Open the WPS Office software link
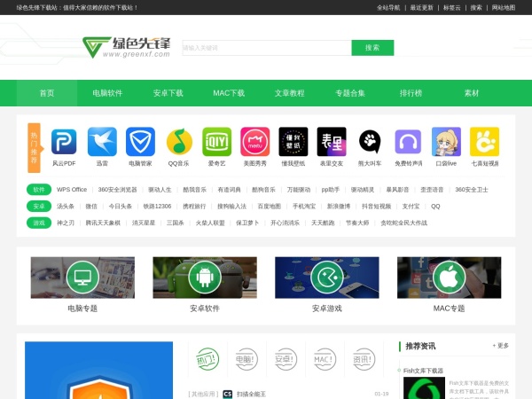532x399 pixels. point(72,189)
